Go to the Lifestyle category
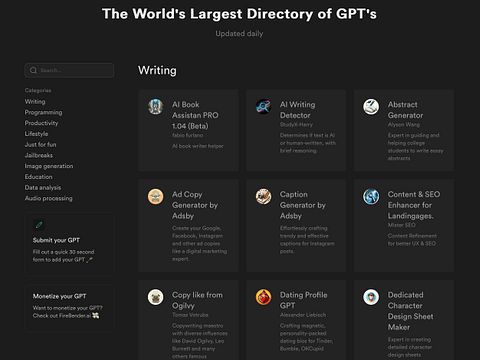Viewport: 480px width, 360px height. [x=36, y=134]
